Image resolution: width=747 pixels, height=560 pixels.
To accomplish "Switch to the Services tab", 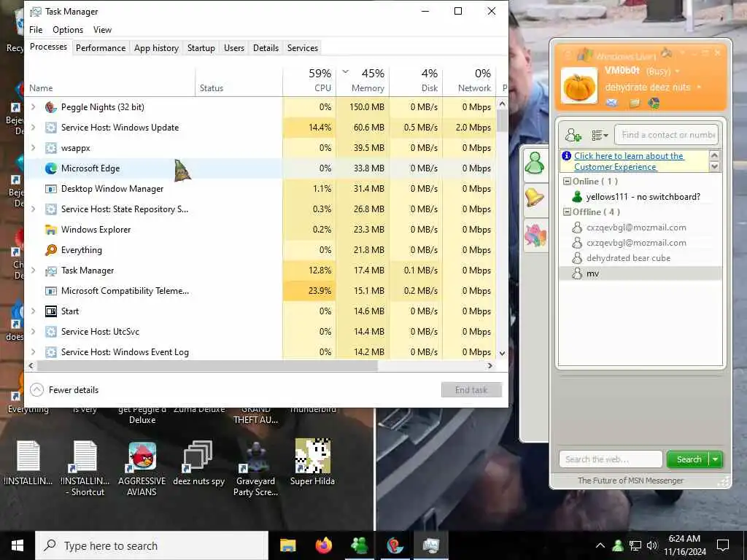I will click(x=303, y=48).
